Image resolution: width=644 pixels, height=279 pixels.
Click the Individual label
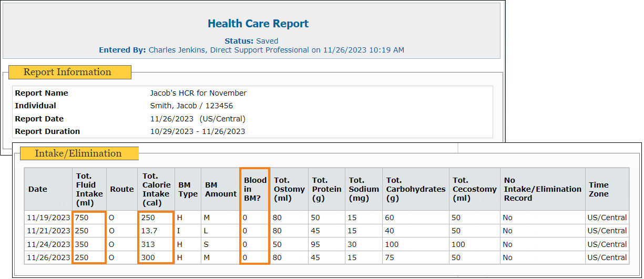tap(35, 106)
